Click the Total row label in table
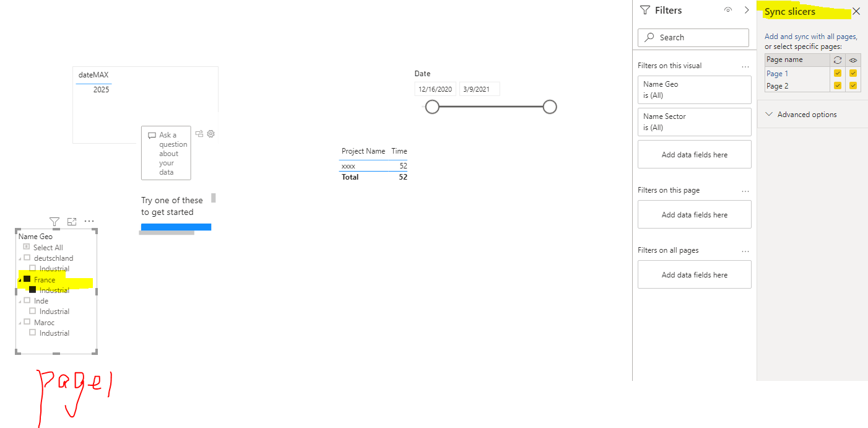This screenshot has height=428, width=868. [x=350, y=177]
